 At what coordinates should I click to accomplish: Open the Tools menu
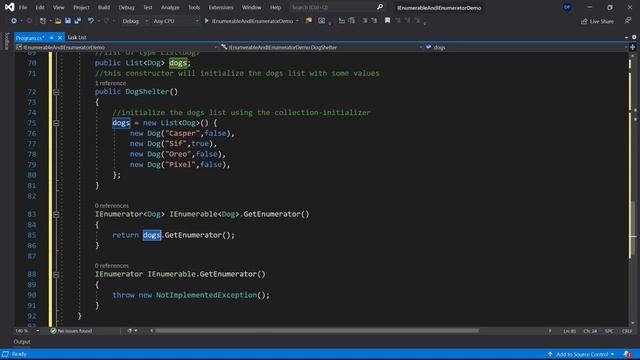(x=194, y=7)
